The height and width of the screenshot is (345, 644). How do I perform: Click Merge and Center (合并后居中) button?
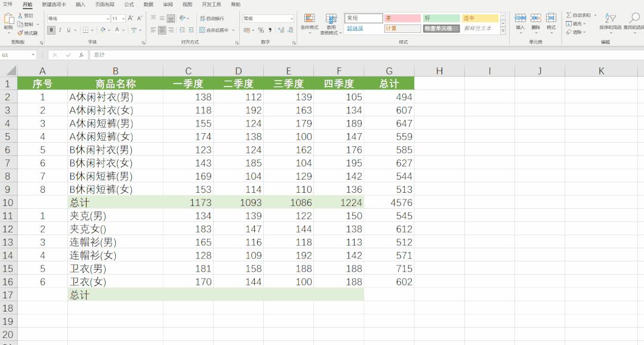(x=215, y=30)
